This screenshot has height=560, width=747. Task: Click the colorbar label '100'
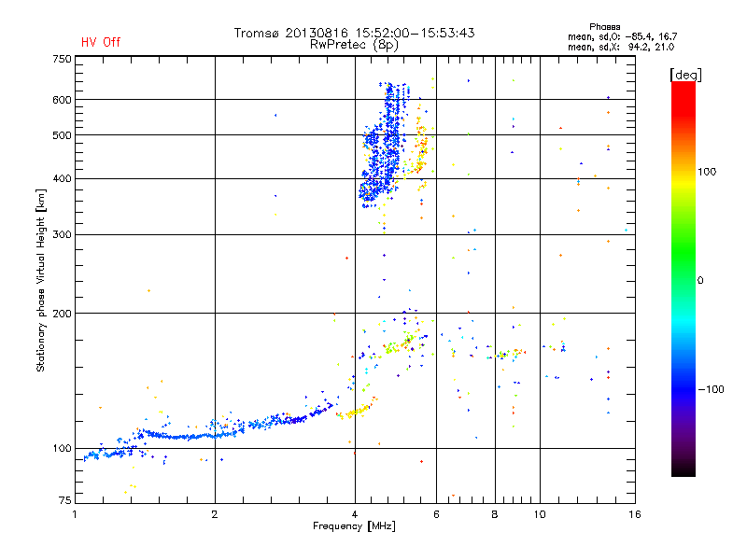[707, 172]
